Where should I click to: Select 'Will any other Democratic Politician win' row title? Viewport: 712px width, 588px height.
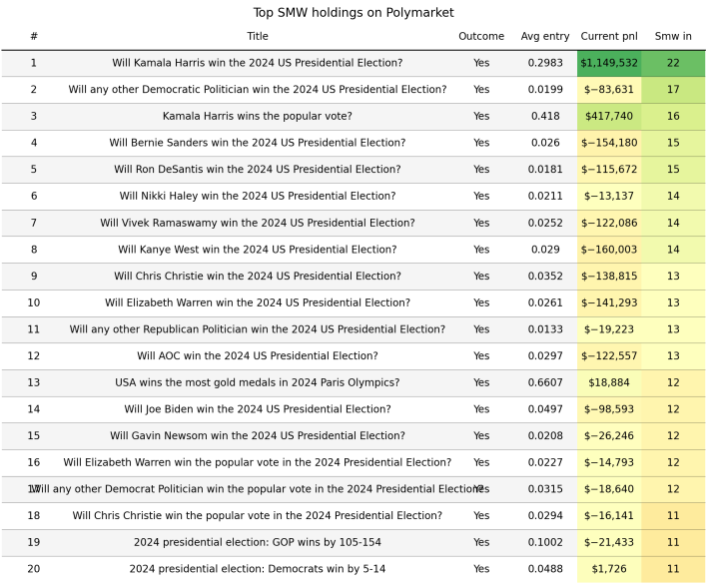[258, 90]
